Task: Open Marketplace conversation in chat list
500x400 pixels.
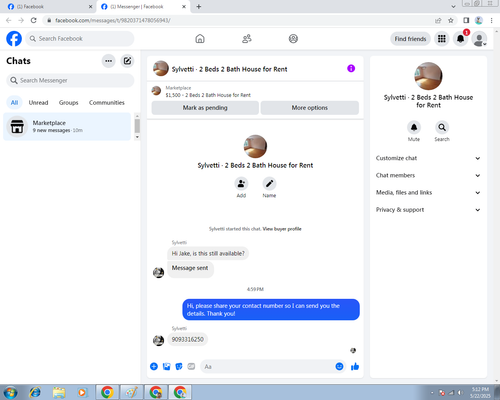Action: 67,127
